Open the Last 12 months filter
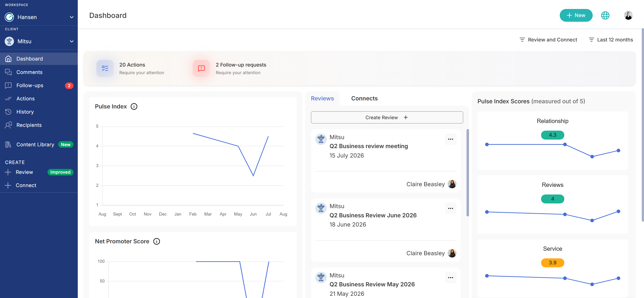The width and height of the screenshot is (644, 298). tap(611, 40)
